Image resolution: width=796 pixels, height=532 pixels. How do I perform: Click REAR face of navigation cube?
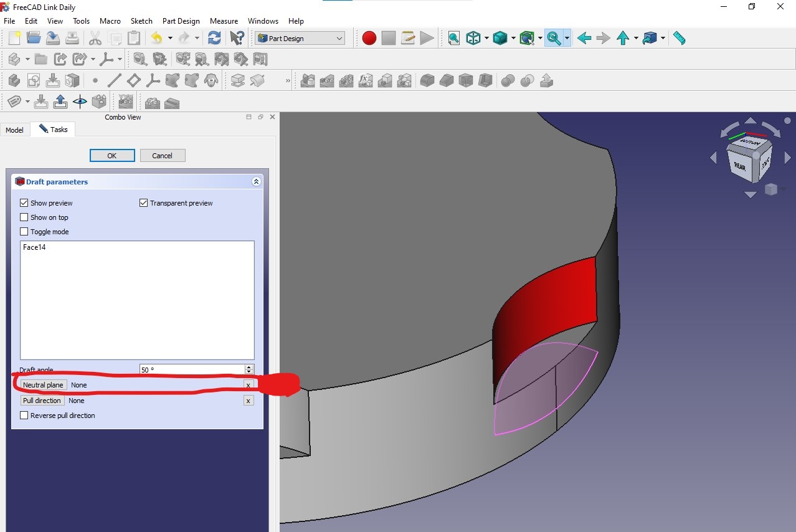coord(740,166)
